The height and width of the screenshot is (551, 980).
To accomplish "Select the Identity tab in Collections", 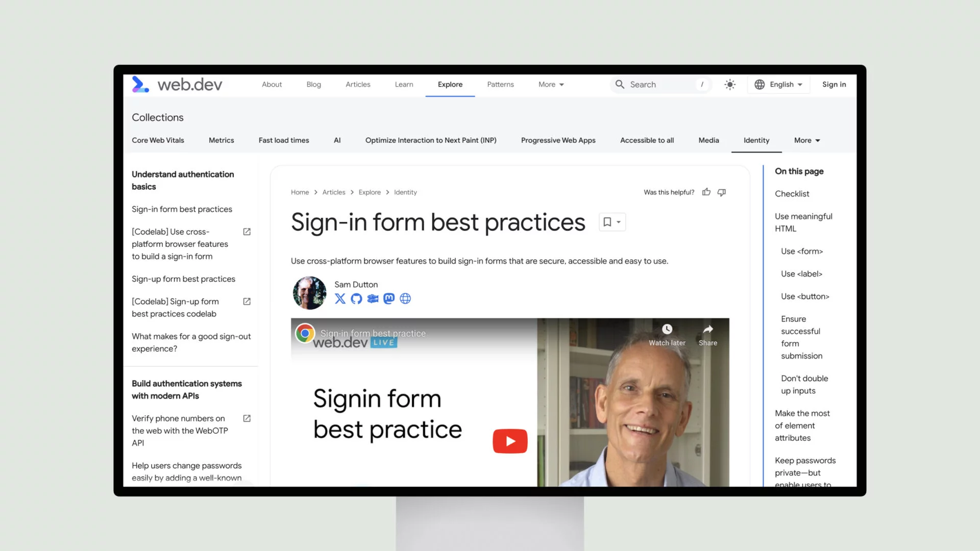I will [756, 140].
